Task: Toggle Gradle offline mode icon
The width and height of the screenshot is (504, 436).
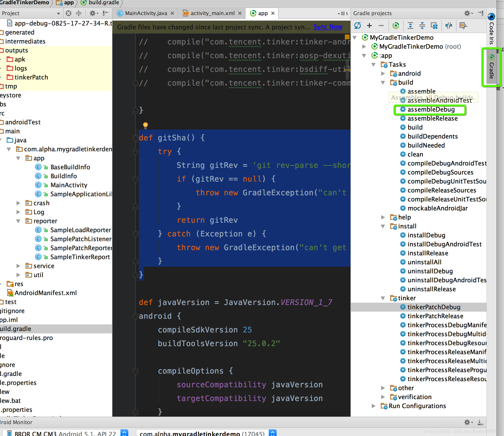Action: (x=448, y=25)
